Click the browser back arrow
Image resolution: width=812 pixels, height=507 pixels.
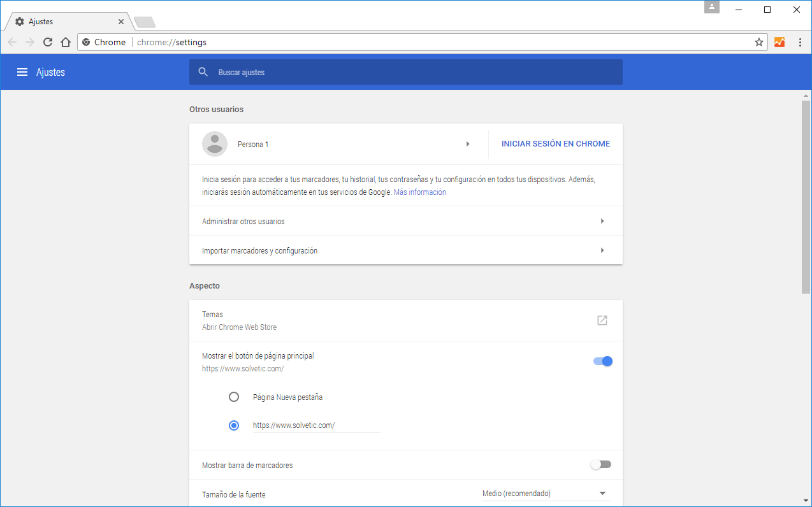coord(12,42)
